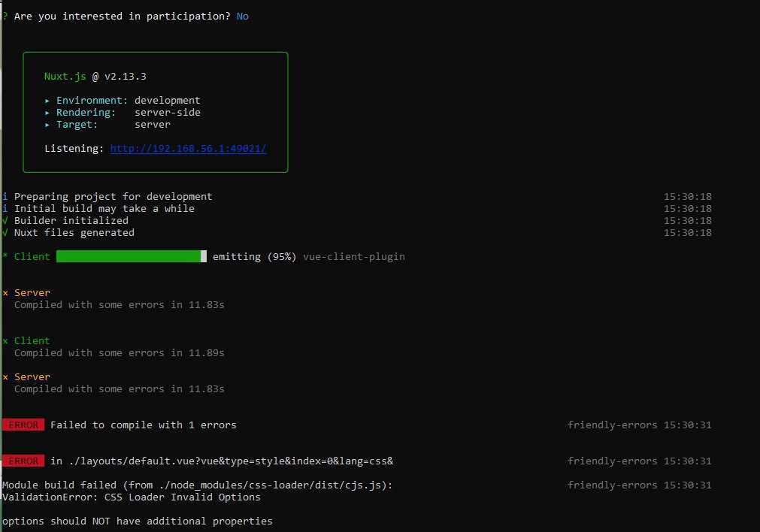Open the listening URL http://192.168.56.1:49021/
This screenshot has width=760, height=532.
188,149
